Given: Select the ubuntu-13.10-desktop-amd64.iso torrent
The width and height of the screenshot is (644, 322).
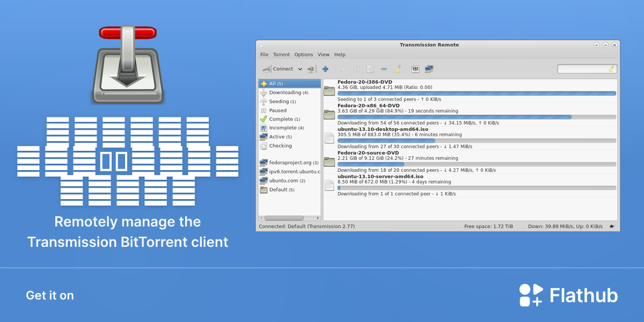Looking at the screenshot, I should (x=470, y=138).
